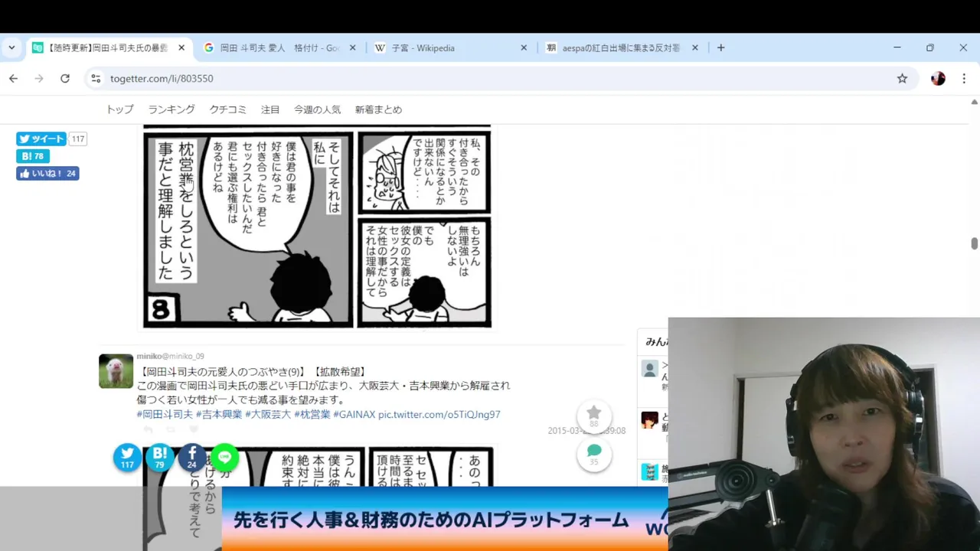Screen dimensions: 980x551
Task: Open the Chrome three-dot menu
Action: click(x=964, y=78)
